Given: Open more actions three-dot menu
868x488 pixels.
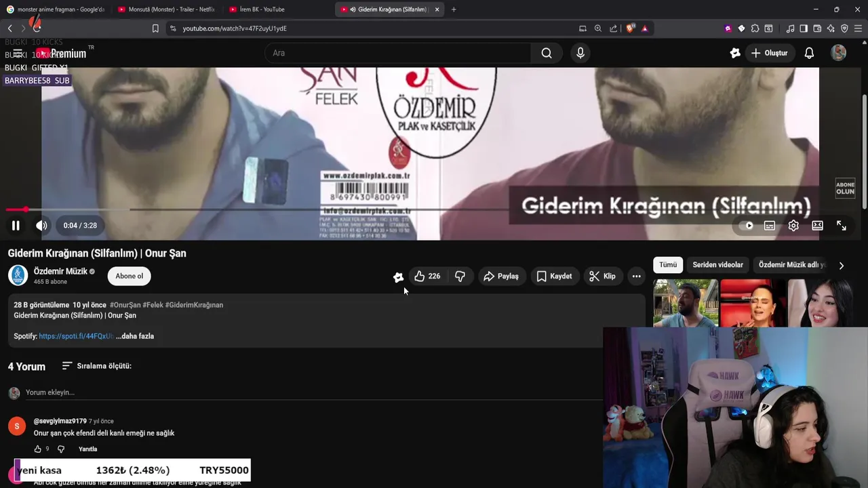Looking at the screenshot, I should 636,276.
